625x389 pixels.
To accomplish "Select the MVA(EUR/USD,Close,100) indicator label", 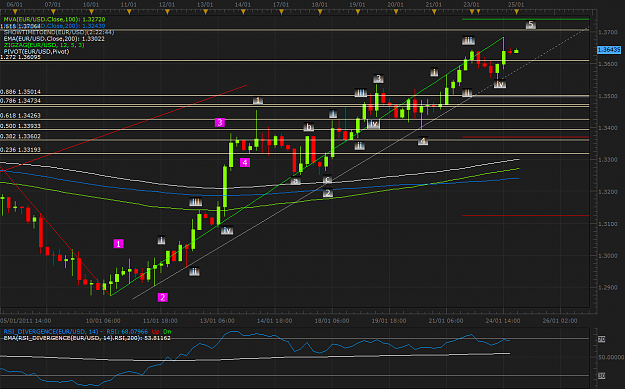I will pyautogui.click(x=55, y=19).
